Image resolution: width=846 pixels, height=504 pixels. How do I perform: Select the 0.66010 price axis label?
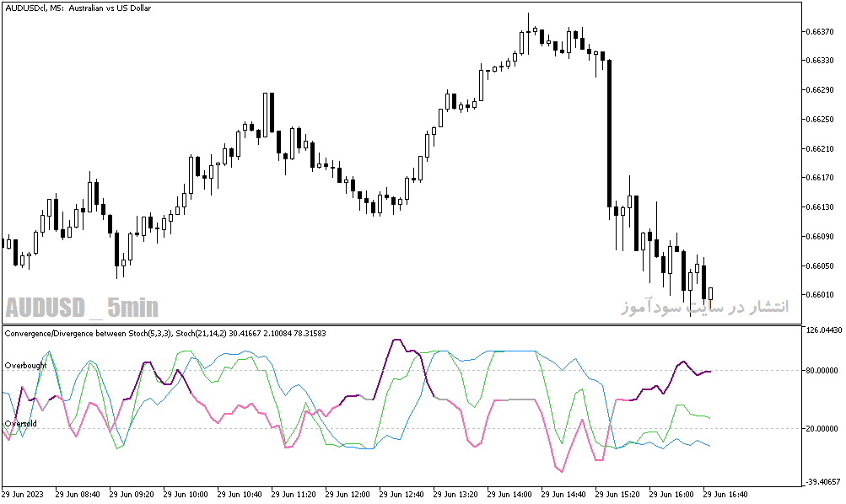click(820, 295)
